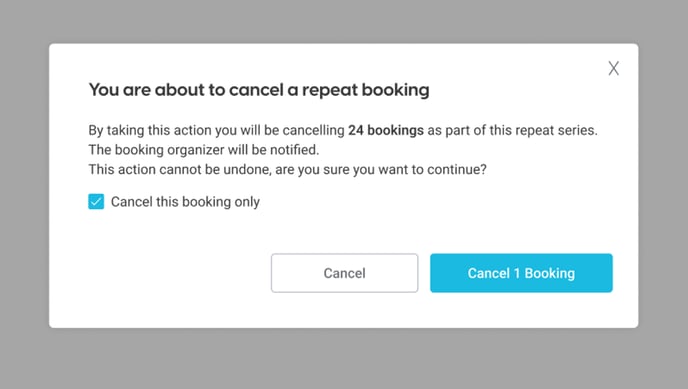Click the 'Cancel this booking only' label text
Screen dimensions: 688x389
pos(185,202)
